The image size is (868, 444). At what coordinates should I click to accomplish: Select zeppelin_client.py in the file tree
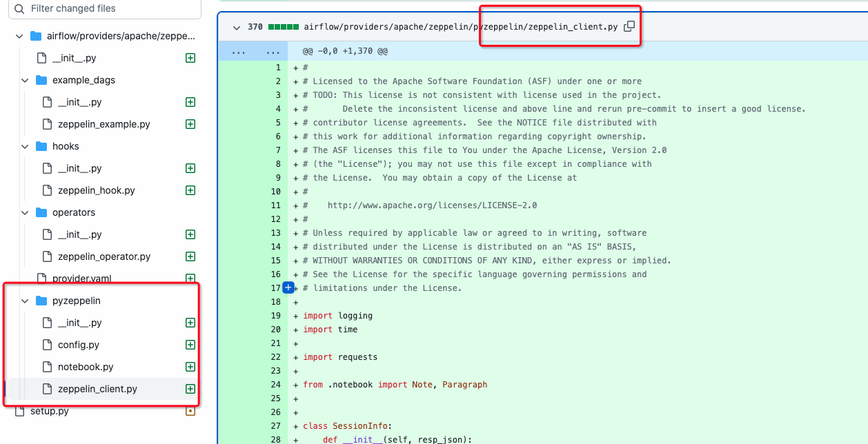(97, 389)
